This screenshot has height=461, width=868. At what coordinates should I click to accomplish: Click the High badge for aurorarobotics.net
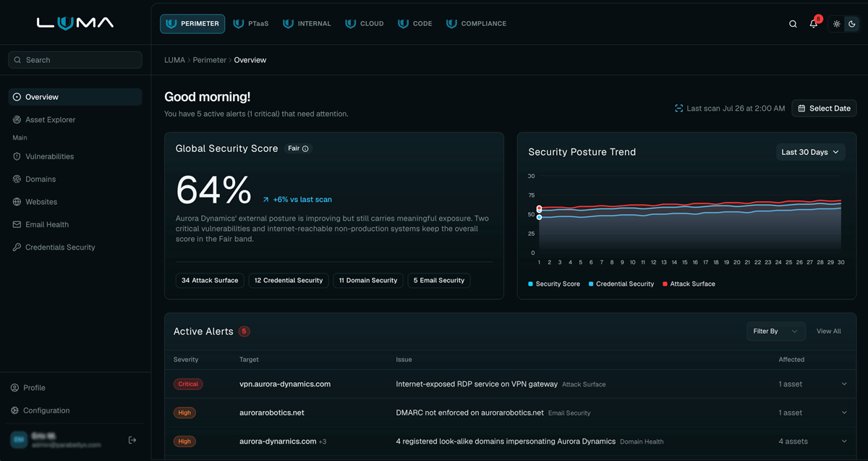click(x=184, y=413)
